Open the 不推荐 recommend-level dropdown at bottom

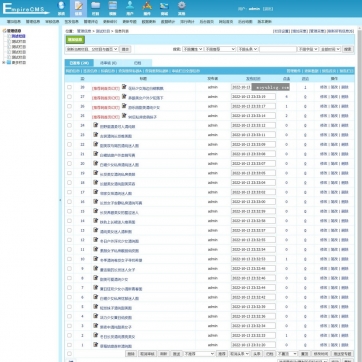coord(199,354)
